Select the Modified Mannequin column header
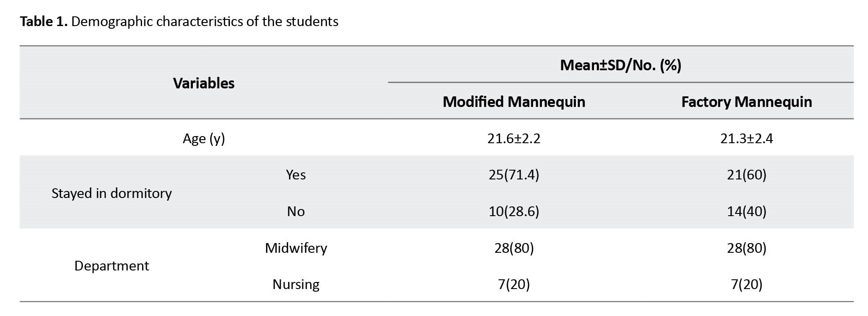868x316 pixels. (514, 102)
